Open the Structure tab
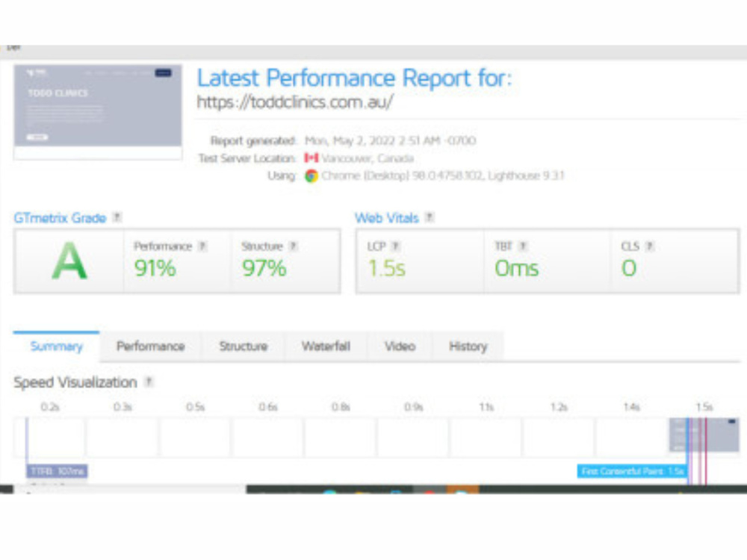The width and height of the screenshot is (747, 560). (x=244, y=346)
